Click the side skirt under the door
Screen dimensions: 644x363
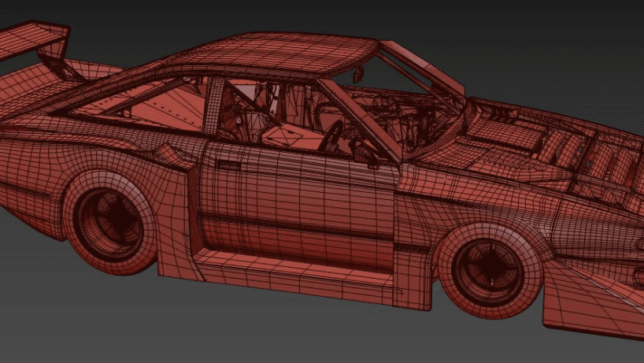tap(291, 273)
